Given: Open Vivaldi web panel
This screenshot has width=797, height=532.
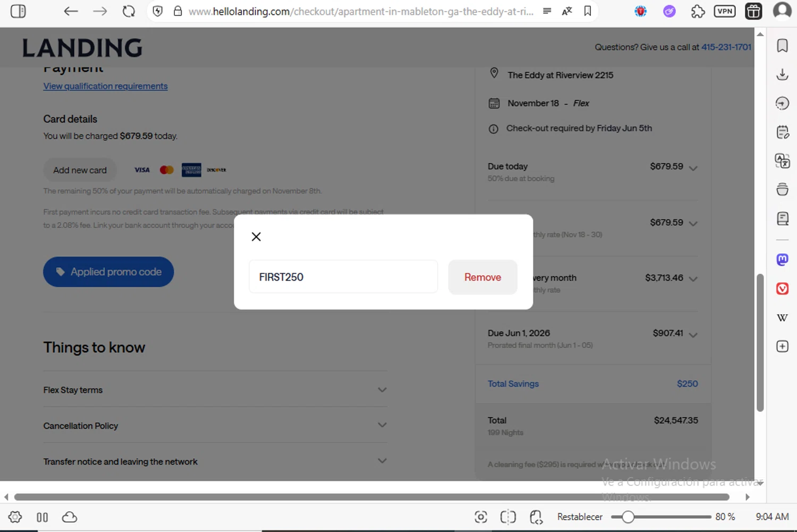Looking at the screenshot, I should [x=782, y=289].
